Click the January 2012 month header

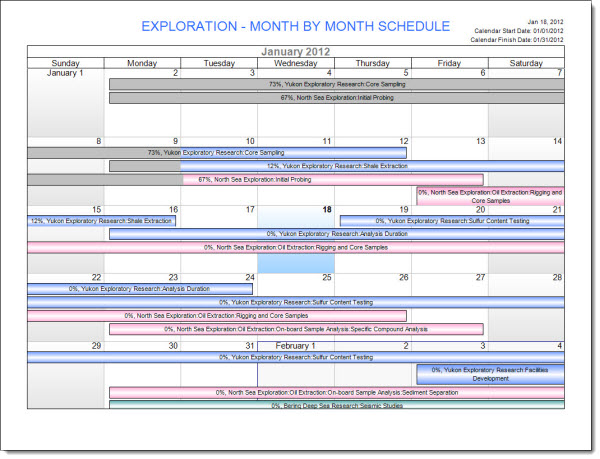295,52
